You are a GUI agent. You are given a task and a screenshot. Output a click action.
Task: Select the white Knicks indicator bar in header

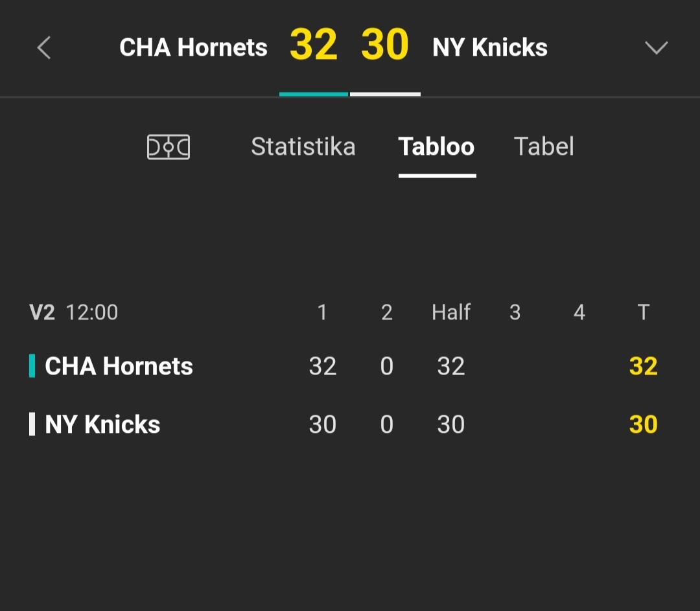tap(385, 94)
